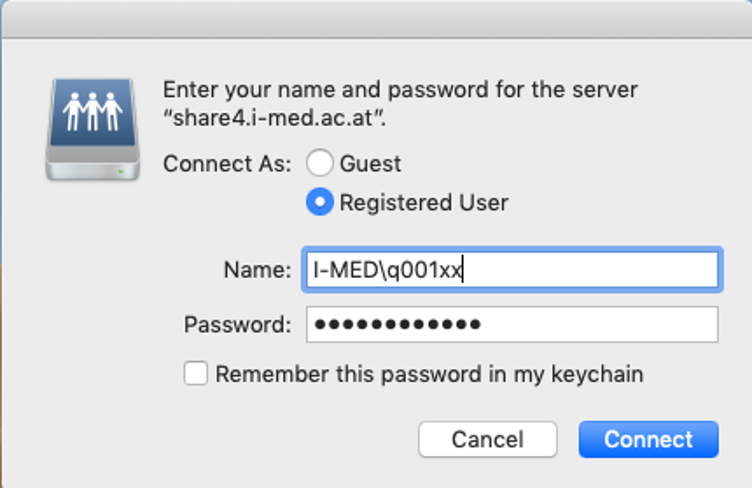Click the Connect button
The height and width of the screenshot is (489, 752).
[648, 439]
